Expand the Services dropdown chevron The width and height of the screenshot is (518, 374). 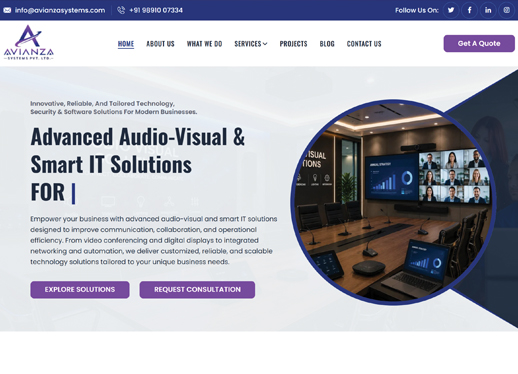(x=265, y=44)
